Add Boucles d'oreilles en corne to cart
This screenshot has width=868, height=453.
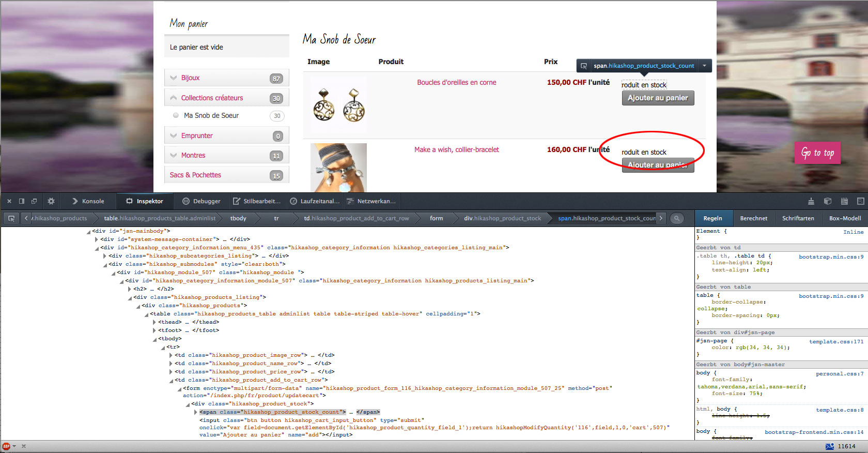[x=658, y=98]
